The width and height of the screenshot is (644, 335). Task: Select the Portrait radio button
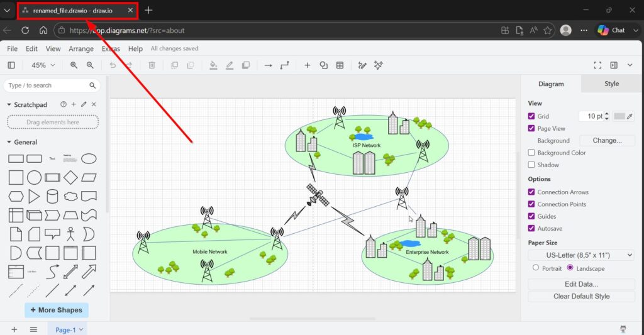point(536,268)
